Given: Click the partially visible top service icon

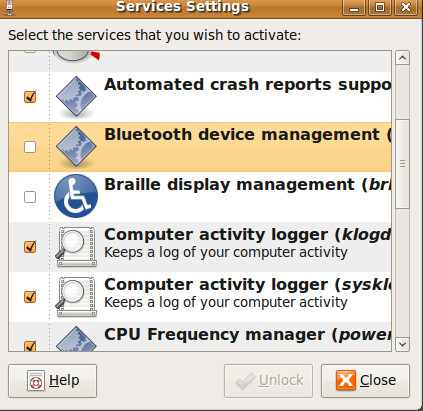Looking at the screenshot, I should pyautogui.click(x=76, y=57).
